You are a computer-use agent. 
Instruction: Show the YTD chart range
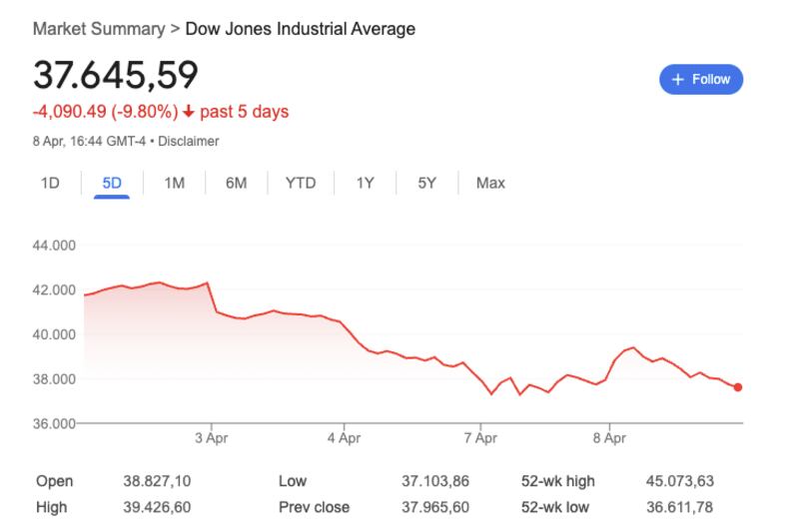pyautogui.click(x=300, y=183)
